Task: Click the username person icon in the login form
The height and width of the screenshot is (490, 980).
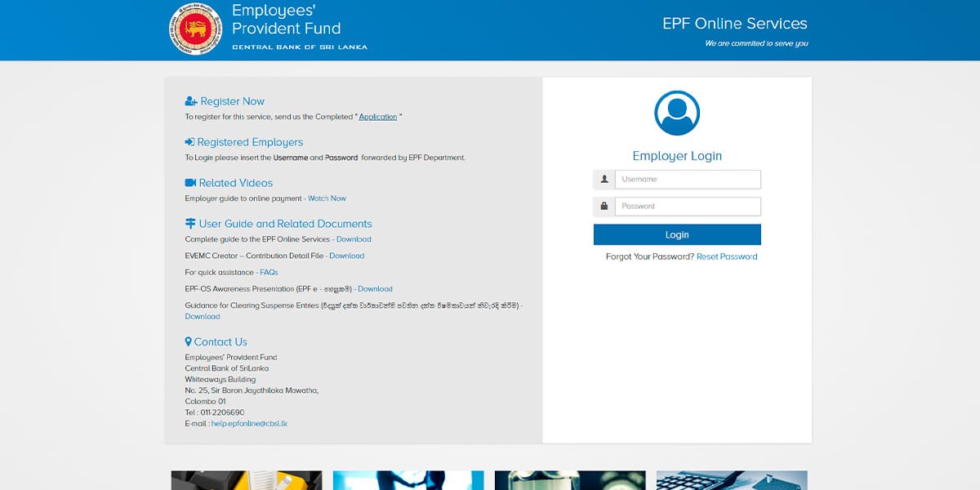Action: point(603,179)
